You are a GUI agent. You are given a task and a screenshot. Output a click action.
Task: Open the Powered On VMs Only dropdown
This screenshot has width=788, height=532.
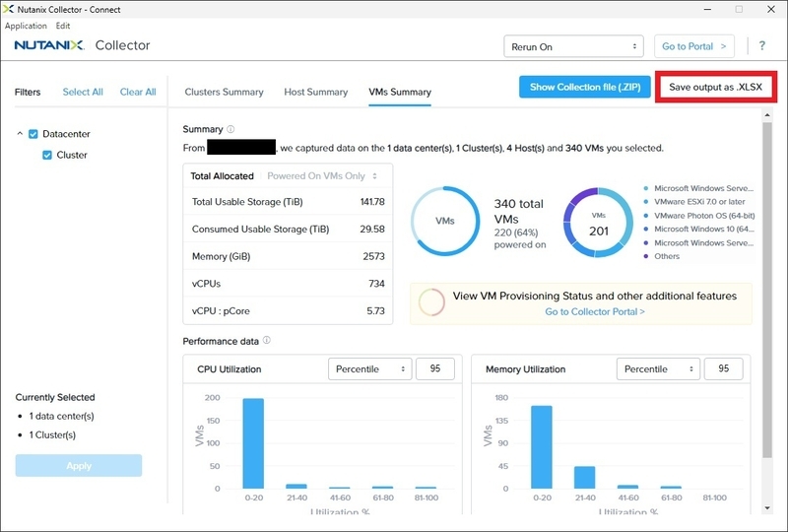322,176
